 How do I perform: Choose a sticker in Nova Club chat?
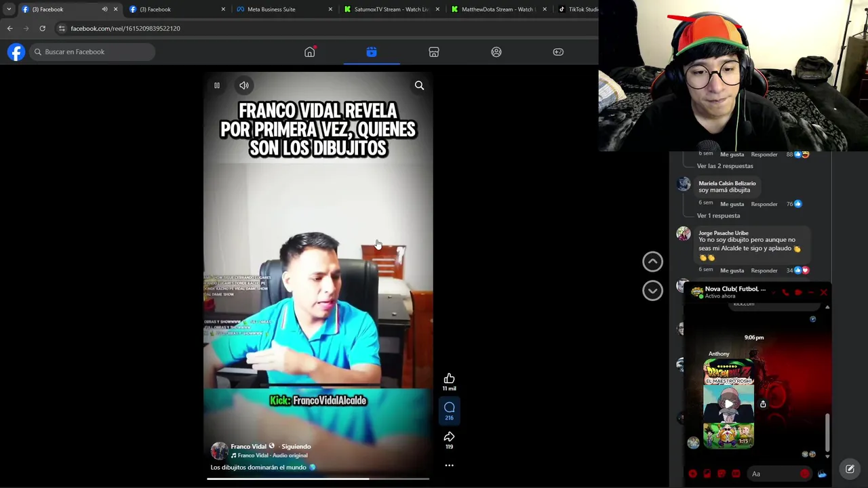pyautogui.click(x=722, y=474)
